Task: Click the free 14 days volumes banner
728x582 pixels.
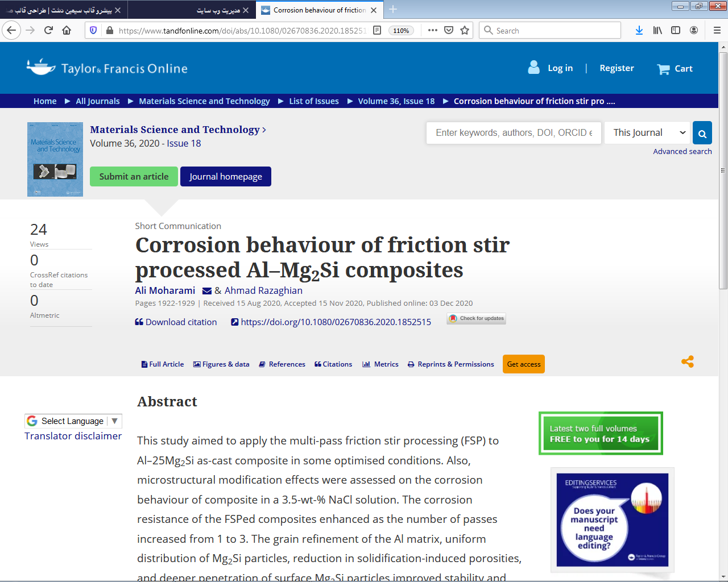Action: (601, 434)
